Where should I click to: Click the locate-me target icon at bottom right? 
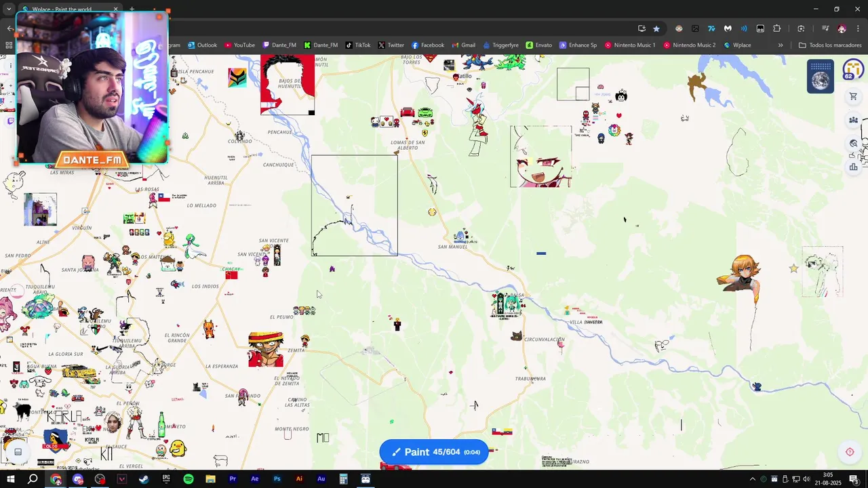(850, 452)
